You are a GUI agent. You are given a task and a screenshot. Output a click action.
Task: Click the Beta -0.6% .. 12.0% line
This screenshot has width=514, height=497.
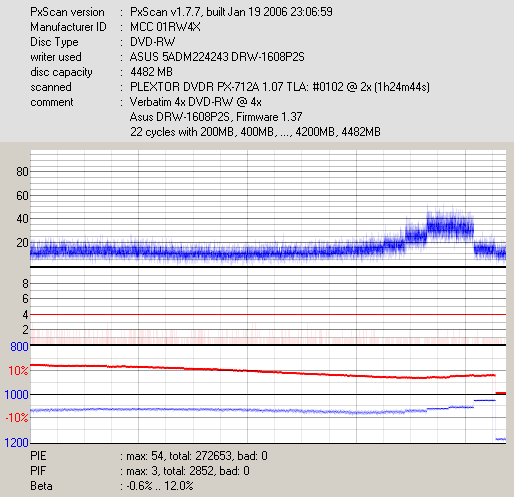(x=112, y=486)
